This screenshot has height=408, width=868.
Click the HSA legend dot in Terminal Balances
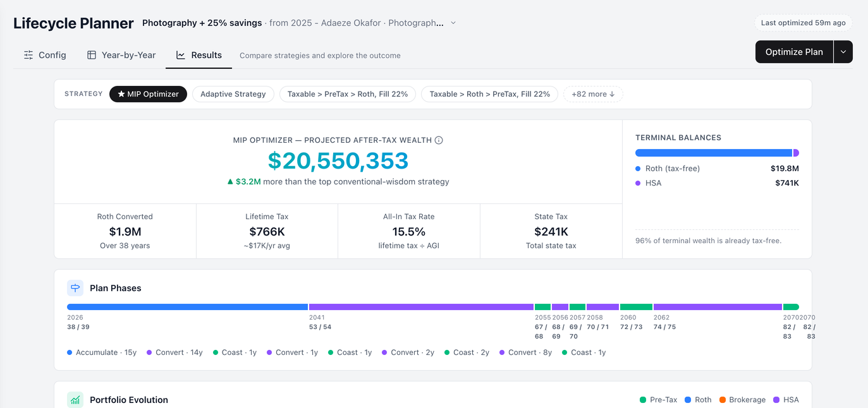point(638,183)
